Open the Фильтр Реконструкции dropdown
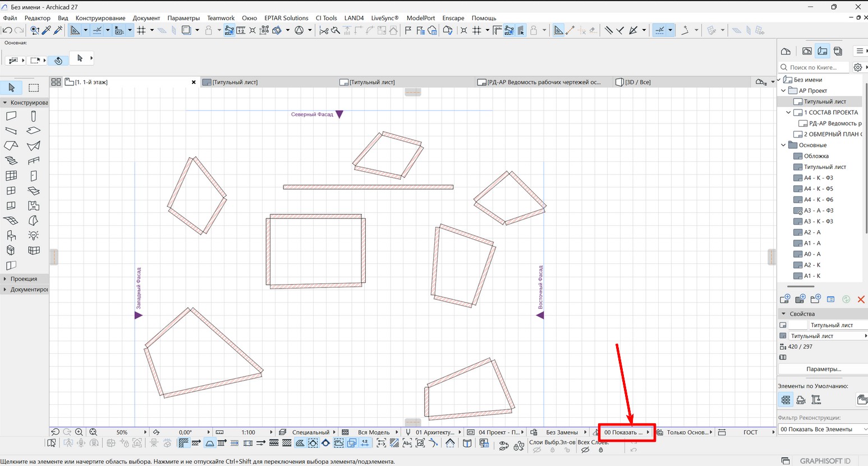Image resolution: width=868 pixels, height=466 pixels. click(x=823, y=429)
